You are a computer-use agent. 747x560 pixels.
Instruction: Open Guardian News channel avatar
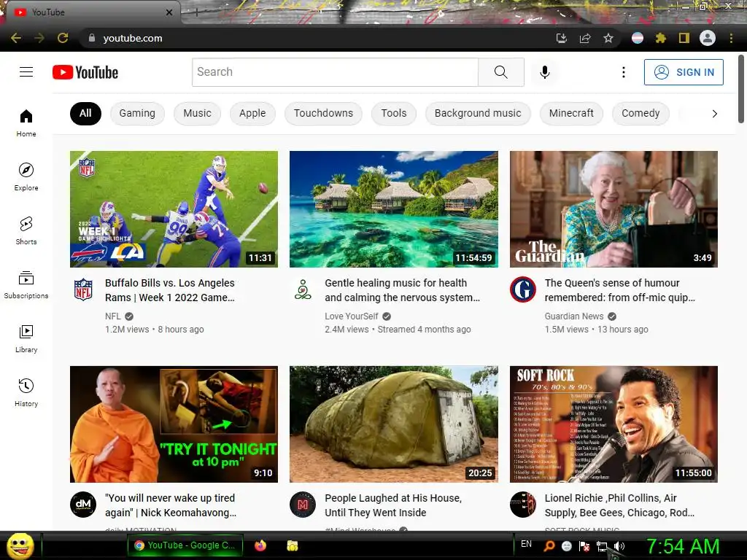point(522,289)
